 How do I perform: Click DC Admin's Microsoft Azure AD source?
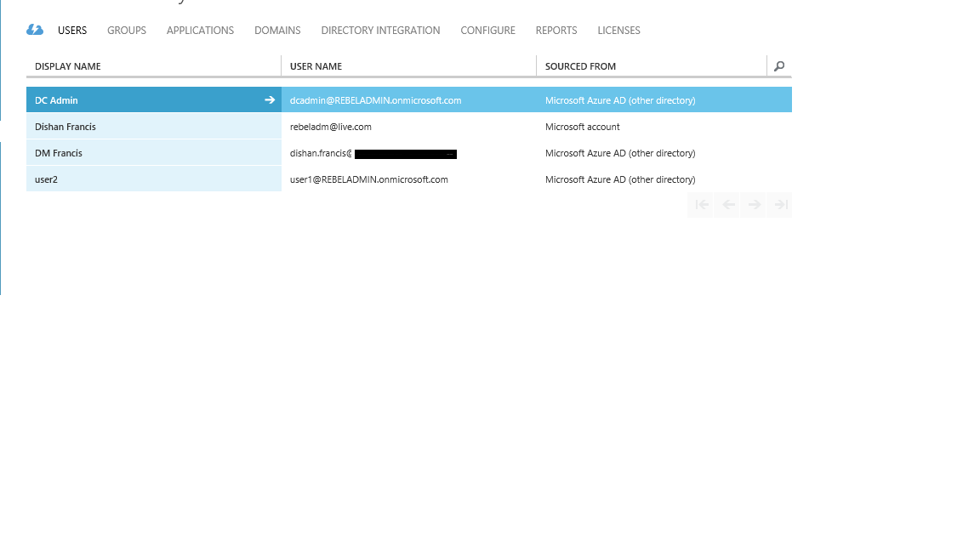[620, 100]
